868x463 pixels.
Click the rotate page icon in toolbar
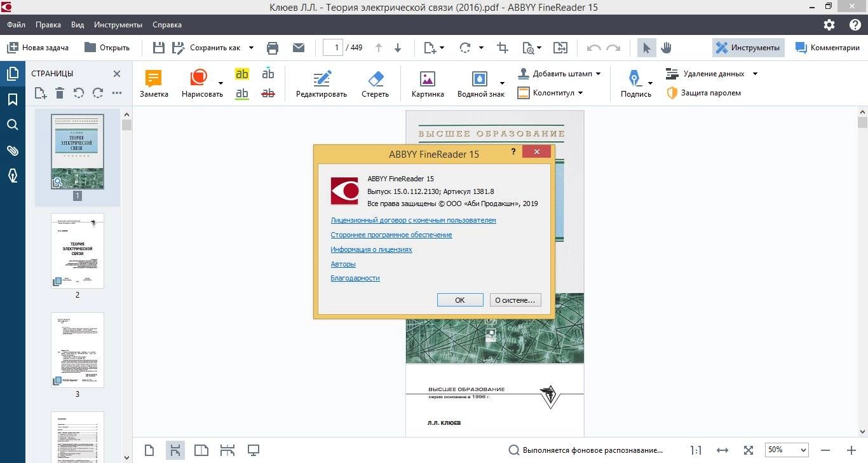pos(465,48)
